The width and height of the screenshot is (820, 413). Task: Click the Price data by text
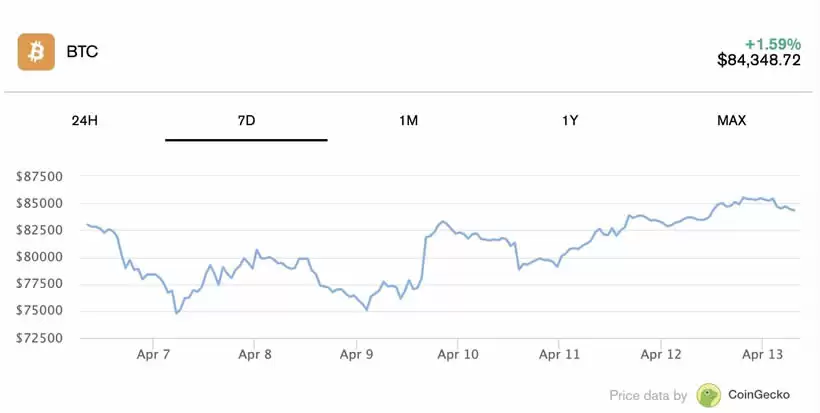(648, 396)
